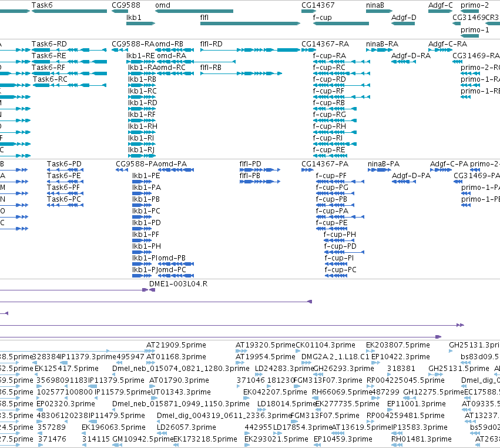500x448 pixels.
Task: Click the DME1-003L04.R feature label
Action: point(178,284)
